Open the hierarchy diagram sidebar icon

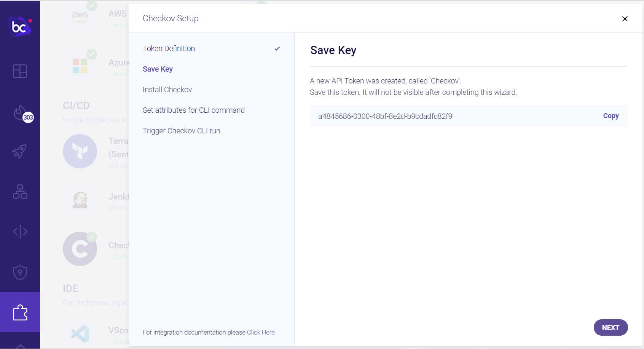pyautogui.click(x=20, y=192)
